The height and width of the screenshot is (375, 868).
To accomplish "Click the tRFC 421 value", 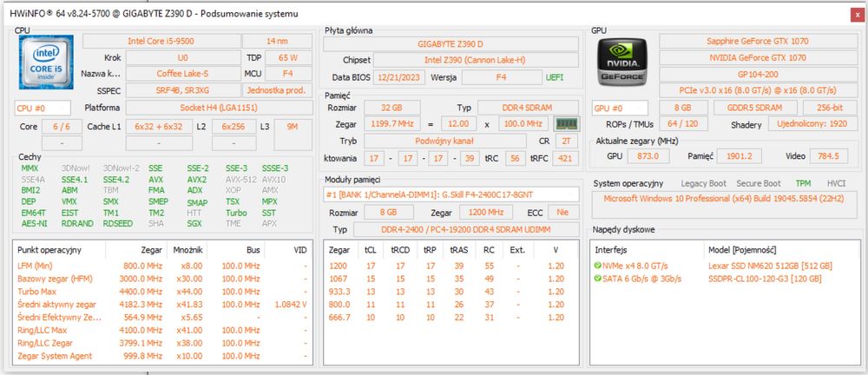I will pyautogui.click(x=565, y=158).
